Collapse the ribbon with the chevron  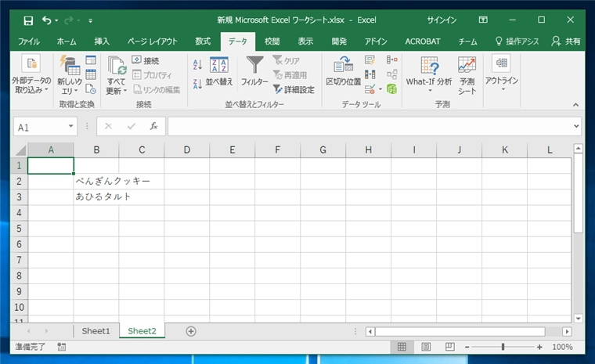[575, 104]
